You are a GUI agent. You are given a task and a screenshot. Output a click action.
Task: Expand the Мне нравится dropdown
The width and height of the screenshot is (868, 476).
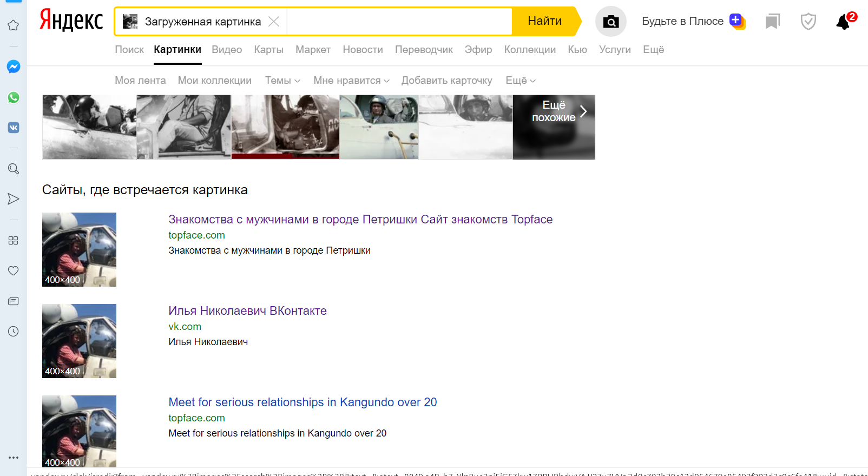351,81
